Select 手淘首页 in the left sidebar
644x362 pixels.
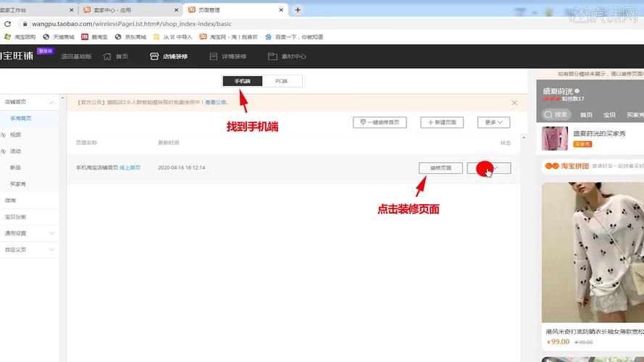pyautogui.click(x=20, y=118)
